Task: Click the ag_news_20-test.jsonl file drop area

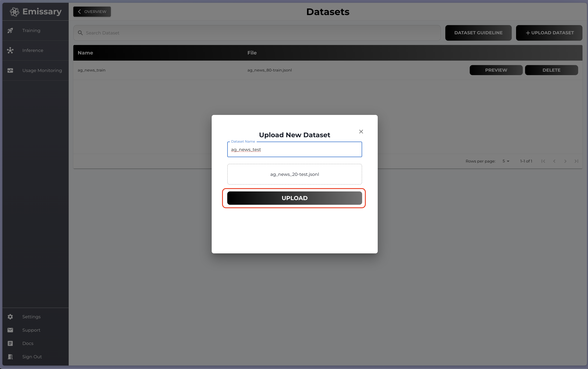Action: pyautogui.click(x=294, y=174)
